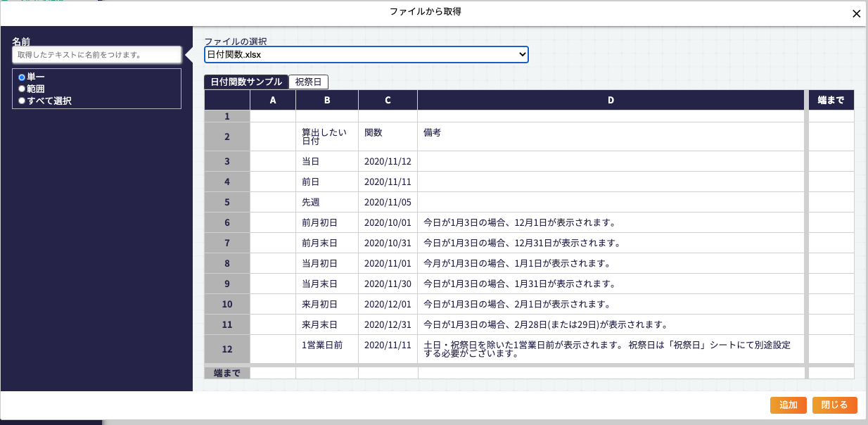Click the cell 2020/11/01
This screenshot has height=425, width=868.
(388, 263)
